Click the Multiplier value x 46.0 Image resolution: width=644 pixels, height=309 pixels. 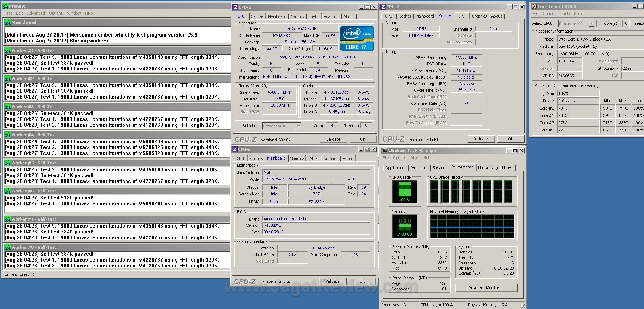279,99
